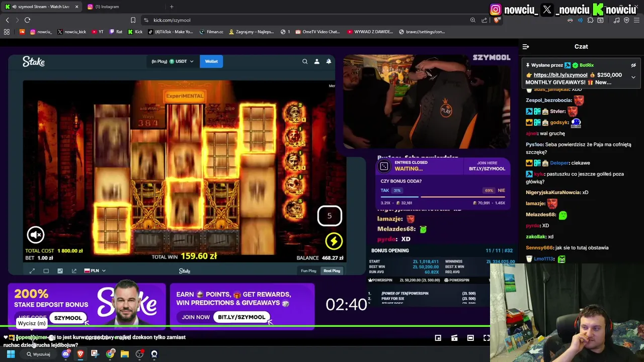
Task: Bookmark this page
Action: pos(133,20)
